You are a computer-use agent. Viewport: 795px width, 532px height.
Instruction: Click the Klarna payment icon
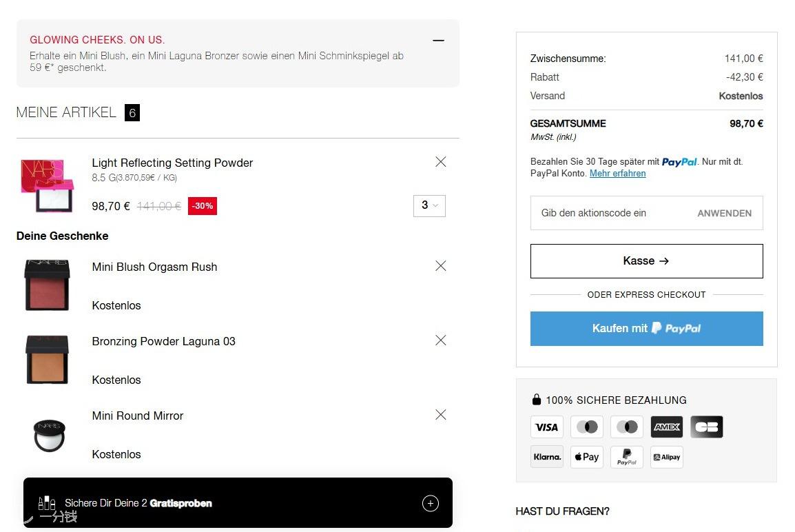[546, 457]
